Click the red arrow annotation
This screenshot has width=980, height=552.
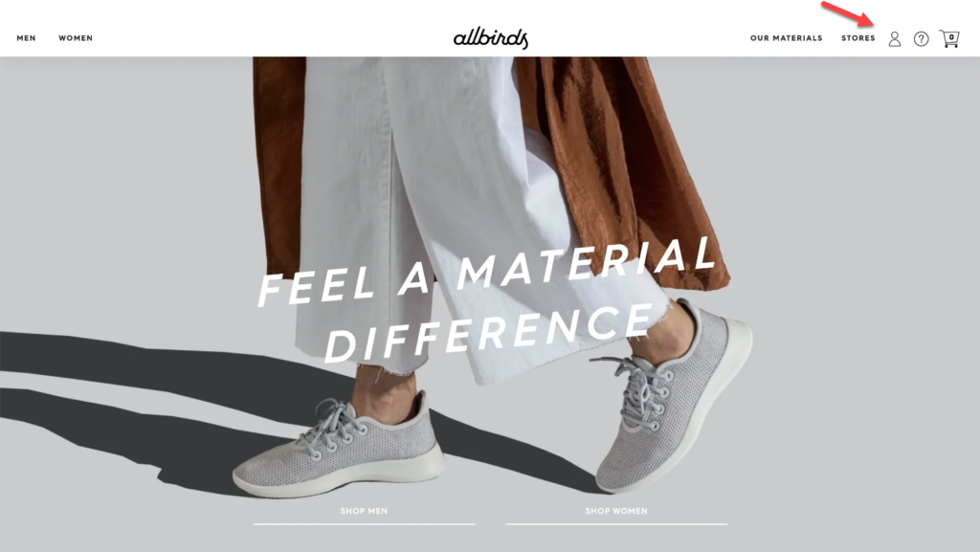pos(848,14)
